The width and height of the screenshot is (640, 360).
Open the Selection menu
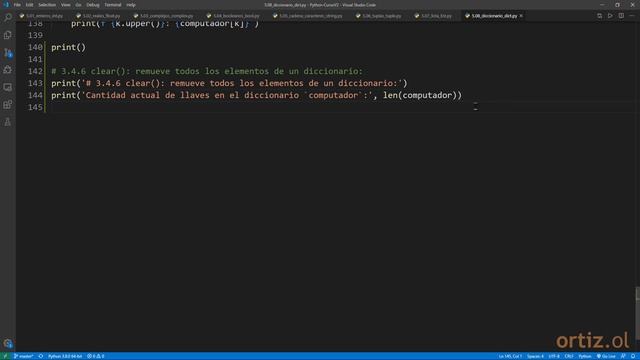click(47, 5)
